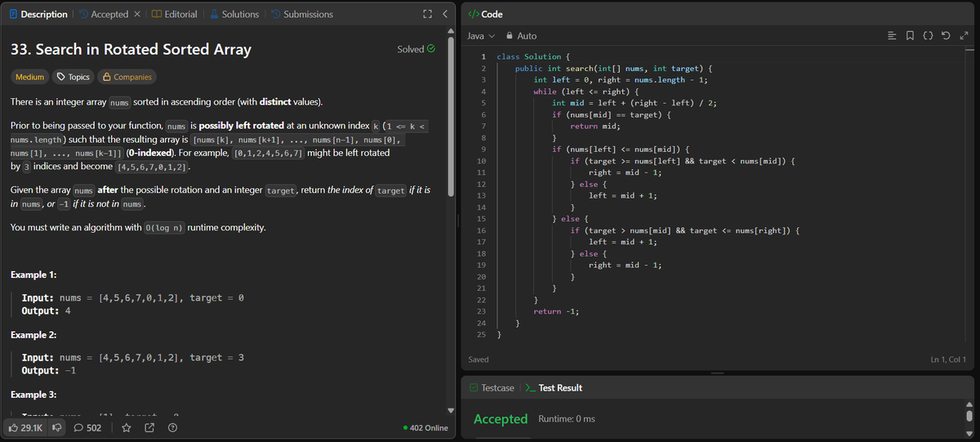Select the Test Result tab
Screen dimensions: 980x442
(553, 387)
